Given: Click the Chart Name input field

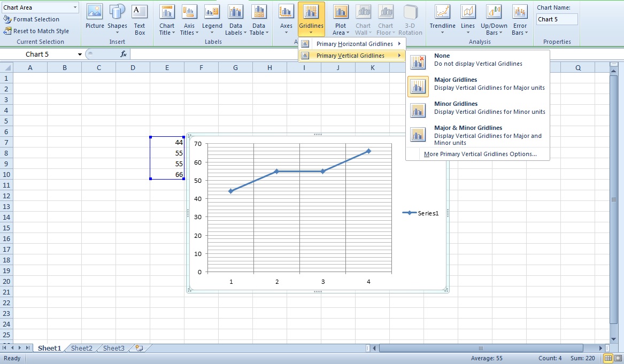Looking at the screenshot, I should click(557, 18).
